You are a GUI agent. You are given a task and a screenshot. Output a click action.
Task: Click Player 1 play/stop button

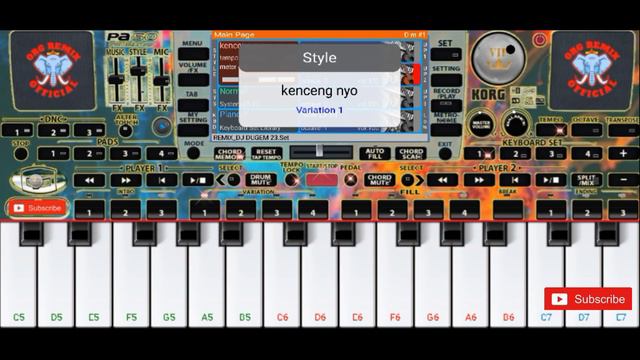click(x=197, y=180)
